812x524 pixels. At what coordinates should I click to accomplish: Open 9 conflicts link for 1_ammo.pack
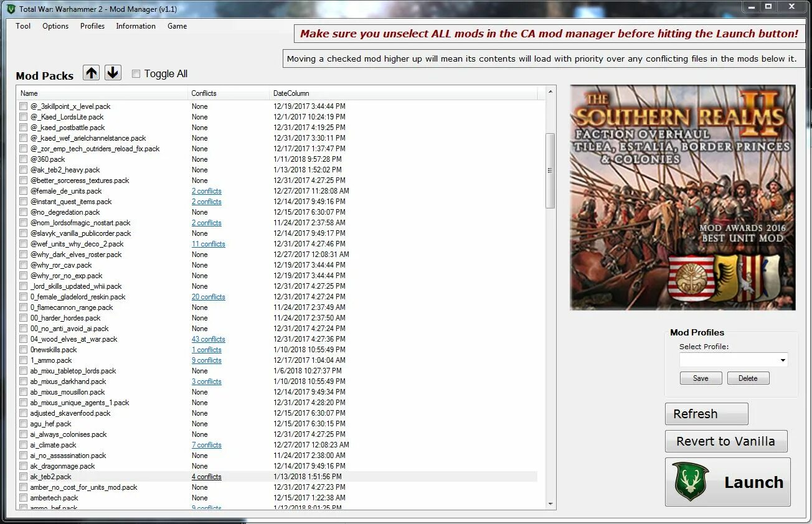coord(207,360)
